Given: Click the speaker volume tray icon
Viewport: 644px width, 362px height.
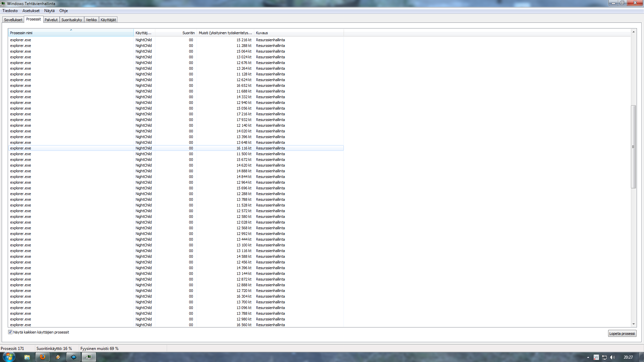Looking at the screenshot, I should [612, 357].
